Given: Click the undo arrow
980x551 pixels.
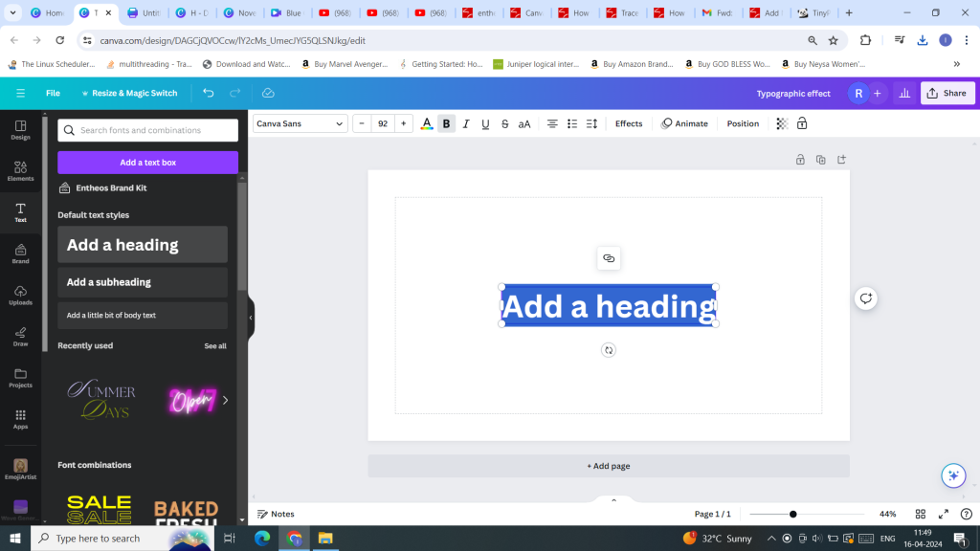Looking at the screenshot, I should [x=209, y=93].
